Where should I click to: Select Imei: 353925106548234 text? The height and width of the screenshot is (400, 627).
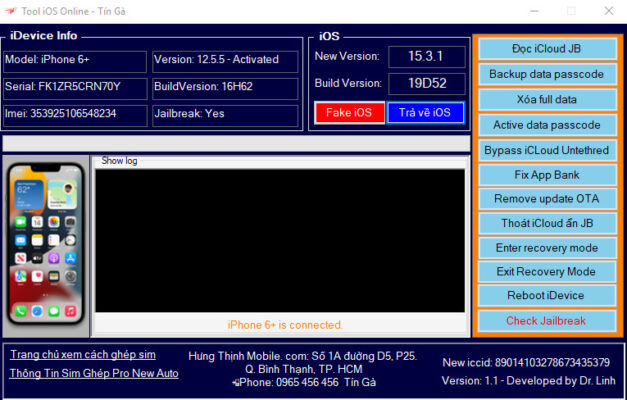[x=60, y=114]
